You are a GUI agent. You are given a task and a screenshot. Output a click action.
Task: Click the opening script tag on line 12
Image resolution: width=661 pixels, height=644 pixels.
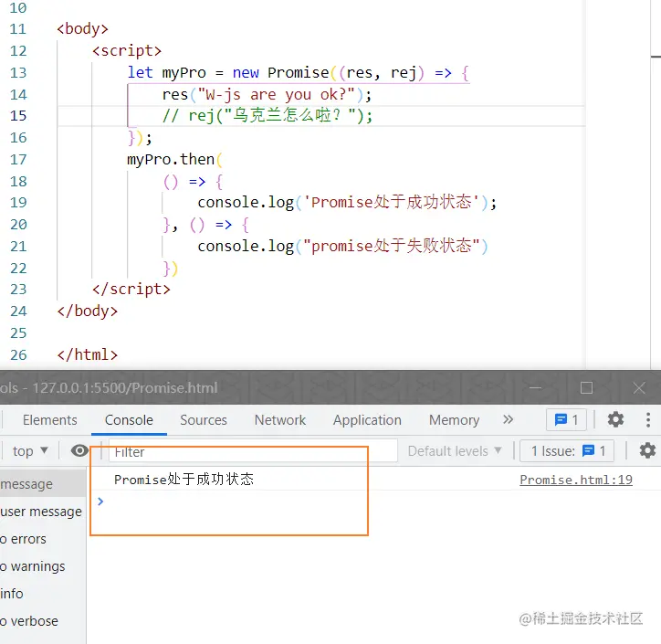[x=127, y=50]
